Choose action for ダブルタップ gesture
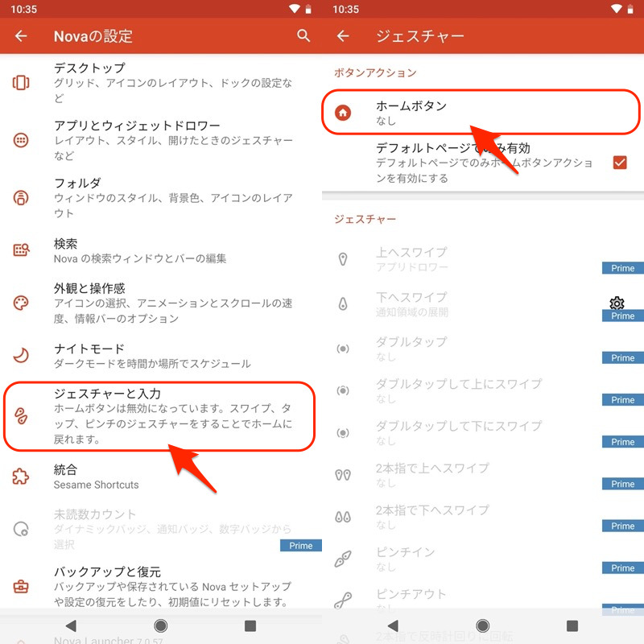Viewport: 644px width, 644px height. (467, 349)
